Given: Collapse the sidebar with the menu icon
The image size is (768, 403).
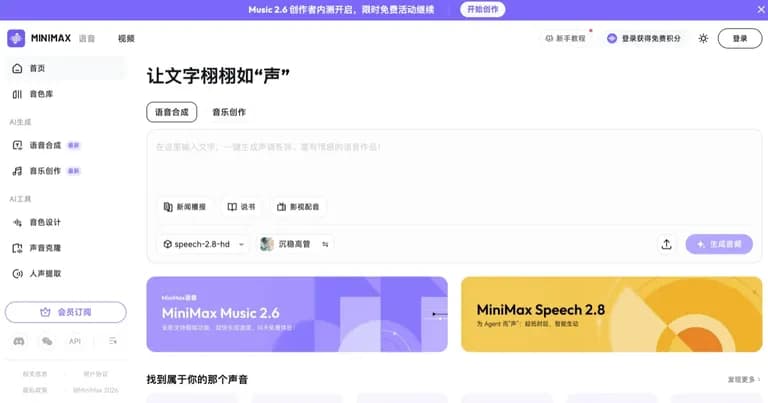Looking at the screenshot, I should pos(113,341).
